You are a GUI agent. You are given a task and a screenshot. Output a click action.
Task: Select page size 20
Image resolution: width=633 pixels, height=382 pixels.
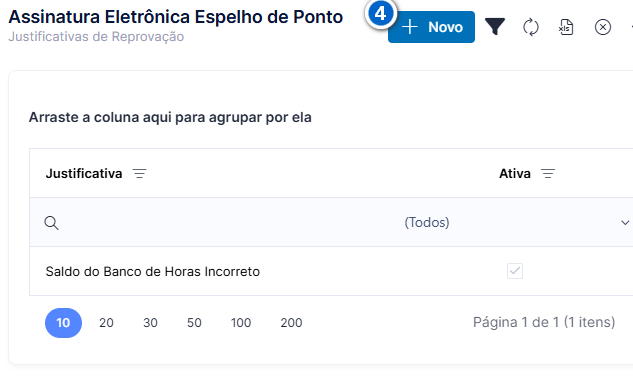[106, 323]
